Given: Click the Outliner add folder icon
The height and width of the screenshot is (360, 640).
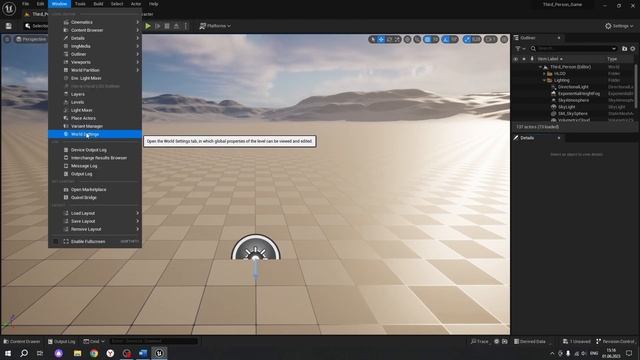Looking at the screenshot, I should point(624,49).
